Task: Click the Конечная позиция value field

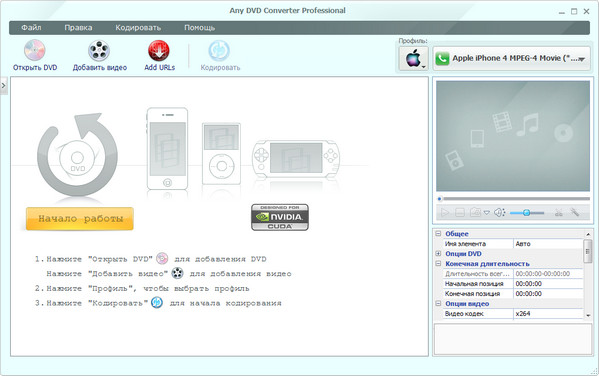Action: click(x=548, y=293)
